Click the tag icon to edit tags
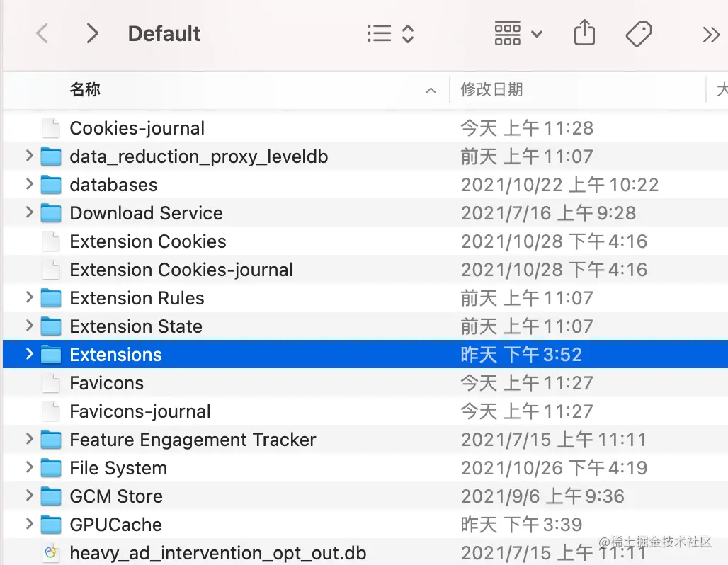This screenshot has height=565, width=728. [638, 34]
